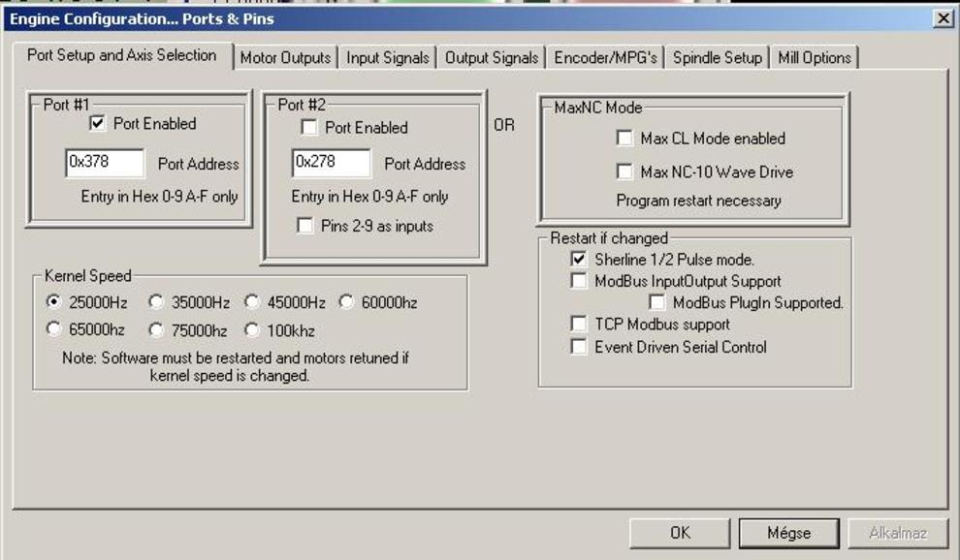This screenshot has height=560, width=960.
Task: Enable TCP Modbus support checkbox
Action: tap(579, 324)
